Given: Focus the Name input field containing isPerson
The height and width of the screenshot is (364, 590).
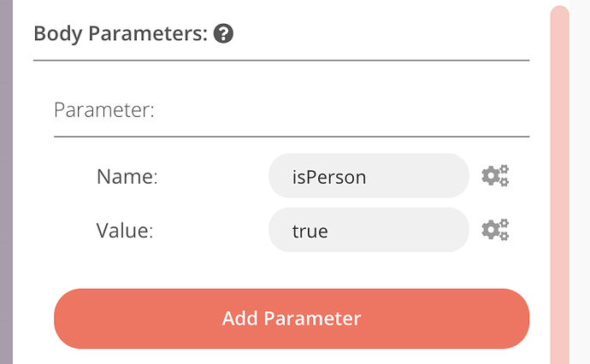Looking at the screenshot, I should 369,176.
